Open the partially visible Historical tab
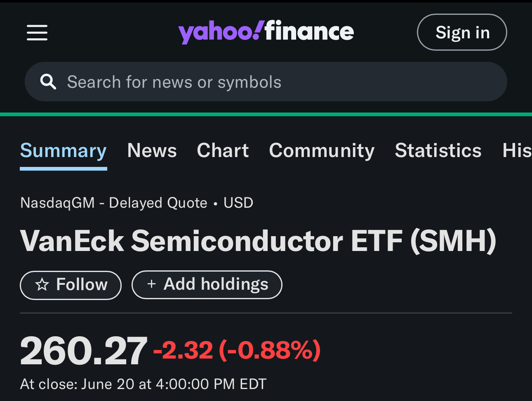 coord(517,150)
